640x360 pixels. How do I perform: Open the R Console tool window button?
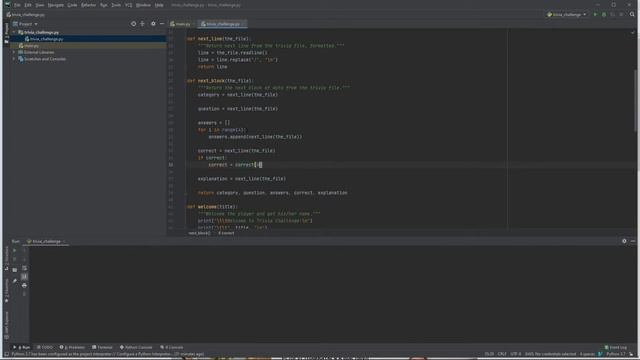(x=172, y=347)
